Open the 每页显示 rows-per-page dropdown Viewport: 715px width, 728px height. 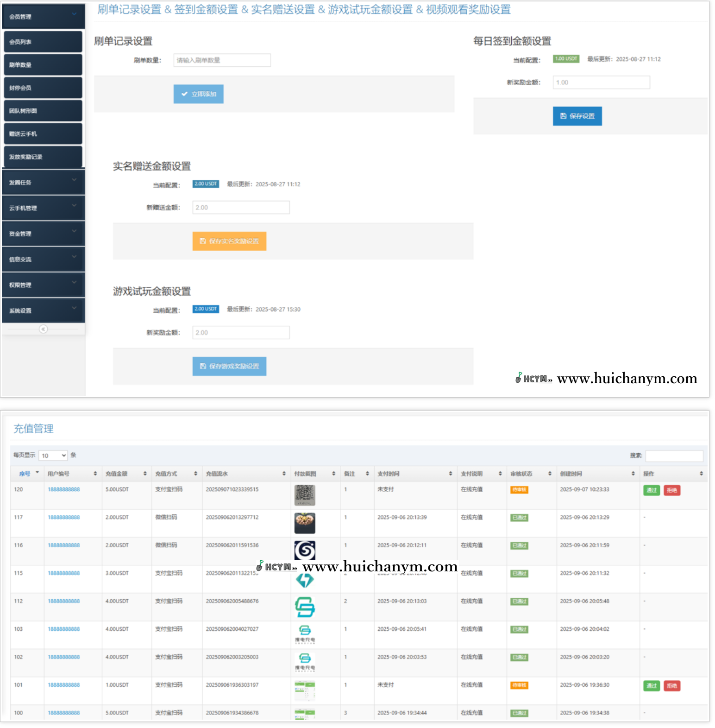point(53,456)
